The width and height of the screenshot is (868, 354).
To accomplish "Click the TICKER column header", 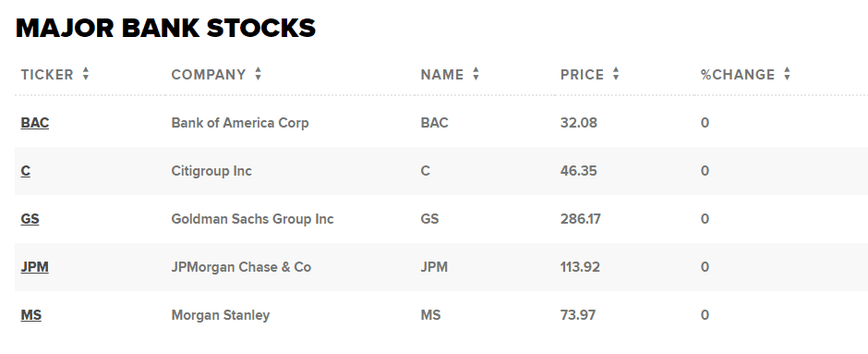I will (47, 75).
